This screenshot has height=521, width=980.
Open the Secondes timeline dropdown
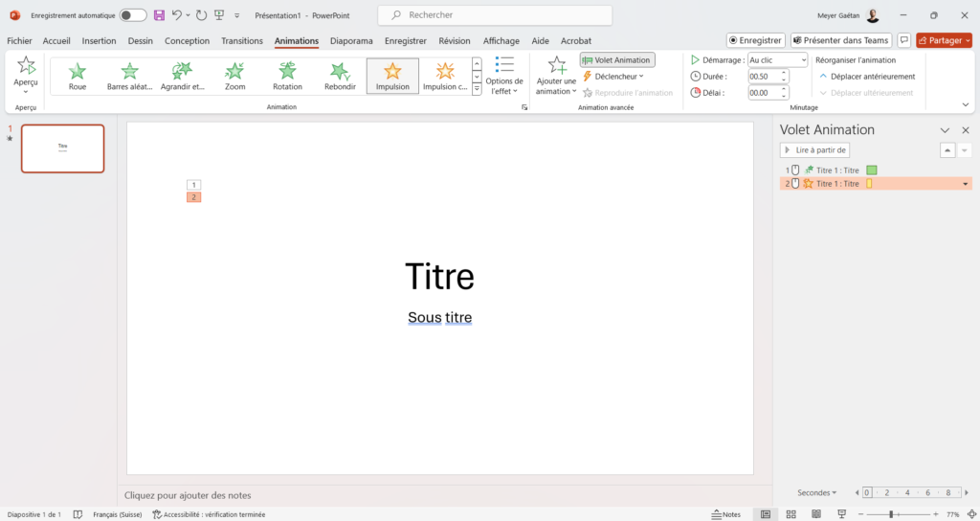point(817,493)
